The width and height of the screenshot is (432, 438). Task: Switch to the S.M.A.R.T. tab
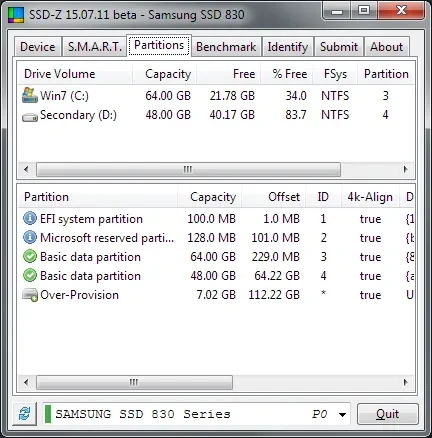click(95, 47)
